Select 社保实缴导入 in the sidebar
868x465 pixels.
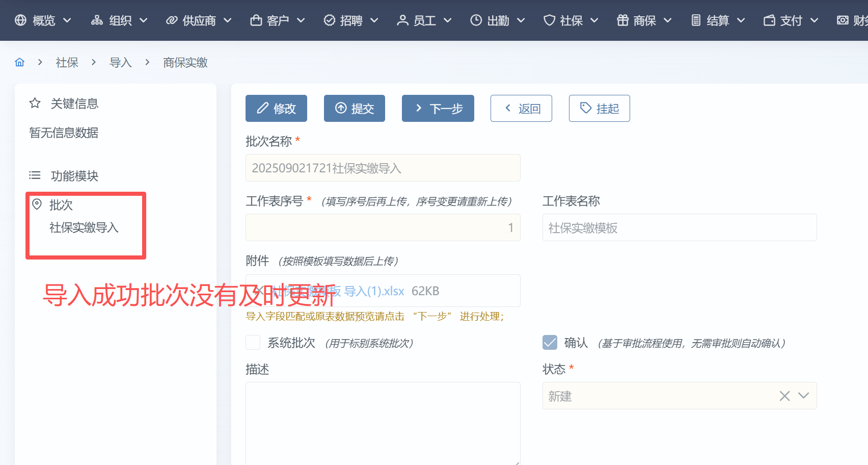tap(84, 227)
